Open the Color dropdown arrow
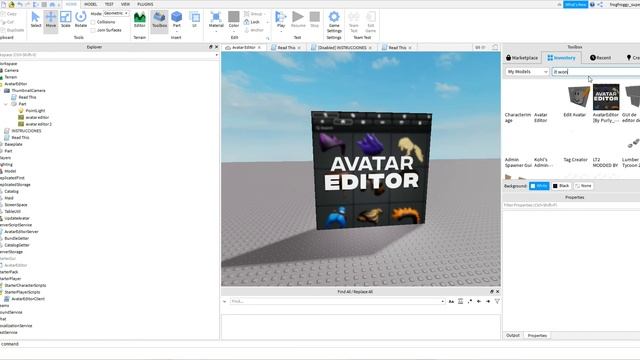640x360 pixels. pos(233,30)
